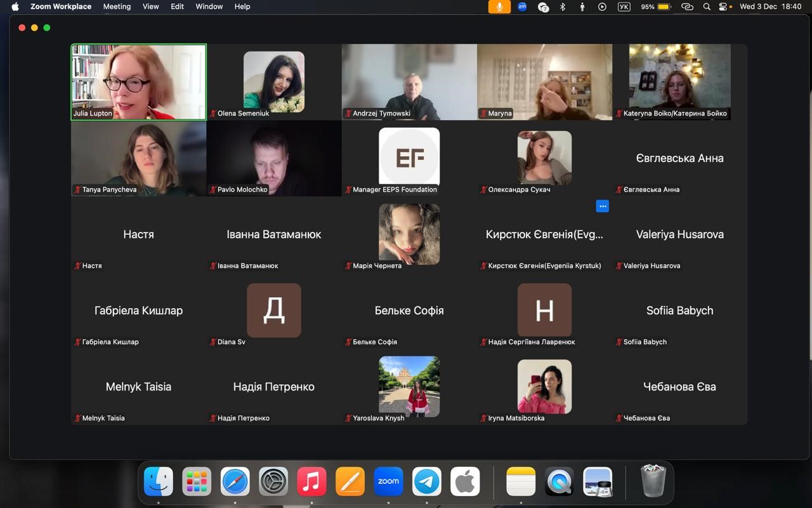Open Preview from the Dock
812x508 pixels.
(598, 483)
